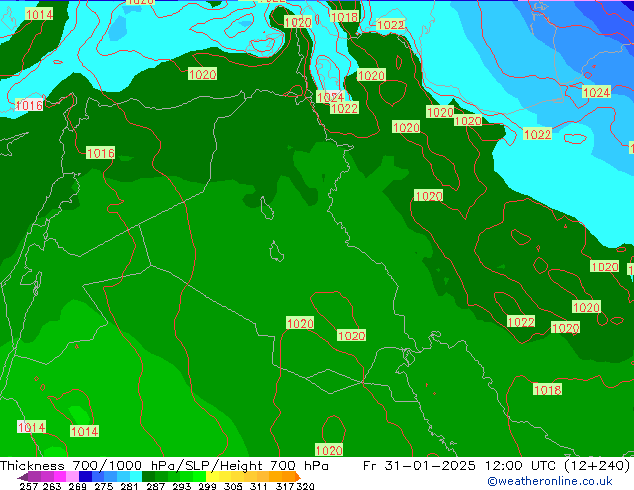The image size is (634, 490).
Task: Click the bright magenta legend swatch
Action: [60, 477]
